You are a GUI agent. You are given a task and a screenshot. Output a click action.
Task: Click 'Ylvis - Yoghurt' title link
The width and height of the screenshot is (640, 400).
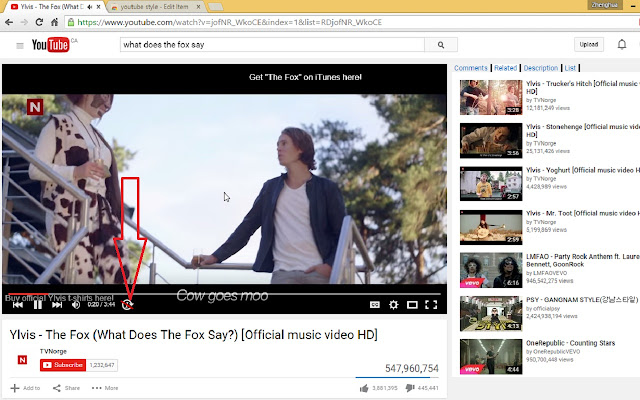pos(583,170)
